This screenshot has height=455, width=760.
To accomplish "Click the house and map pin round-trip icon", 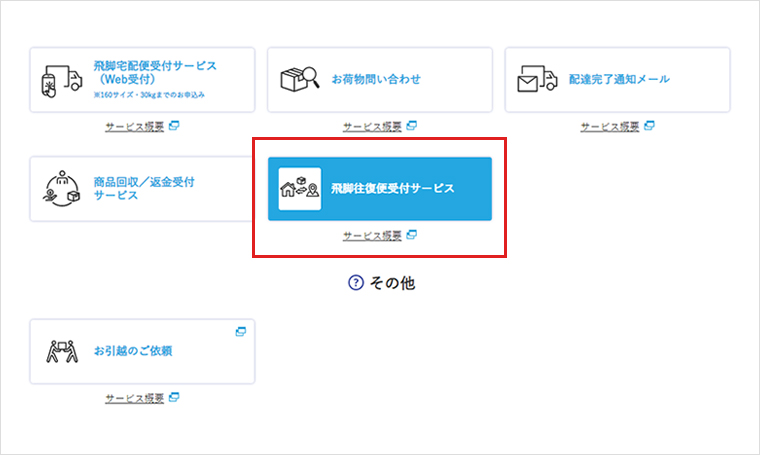I will click(300, 188).
